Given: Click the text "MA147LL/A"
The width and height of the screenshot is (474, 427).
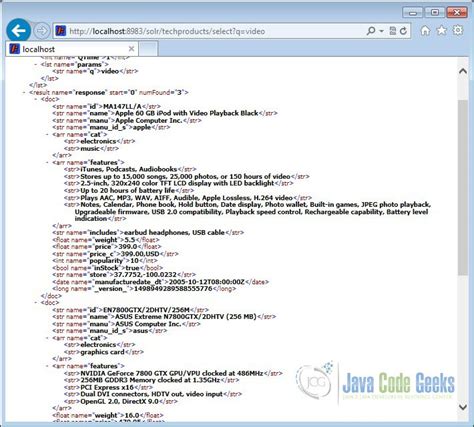Looking at the screenshot, I should point(122,106).
